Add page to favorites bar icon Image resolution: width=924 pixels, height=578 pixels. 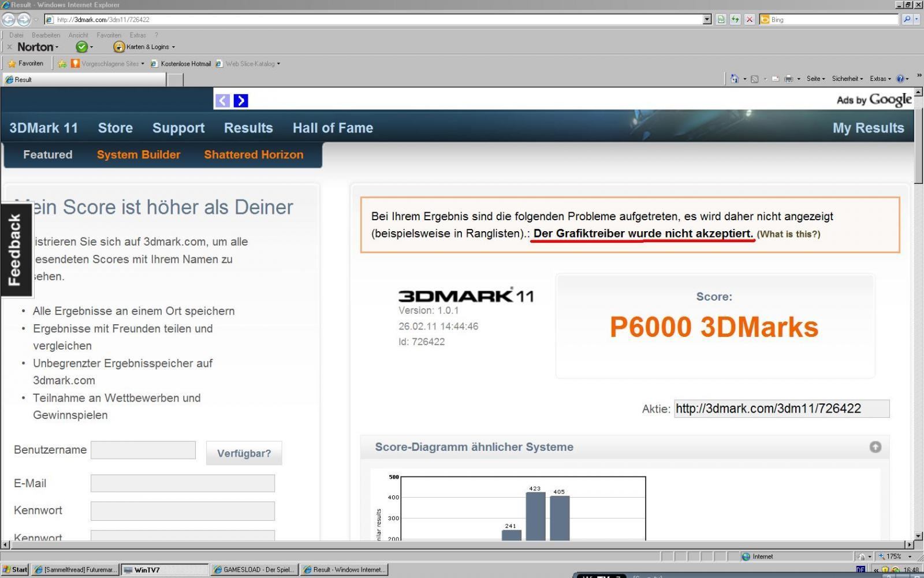pyautogui.click(x=62, y=64)
